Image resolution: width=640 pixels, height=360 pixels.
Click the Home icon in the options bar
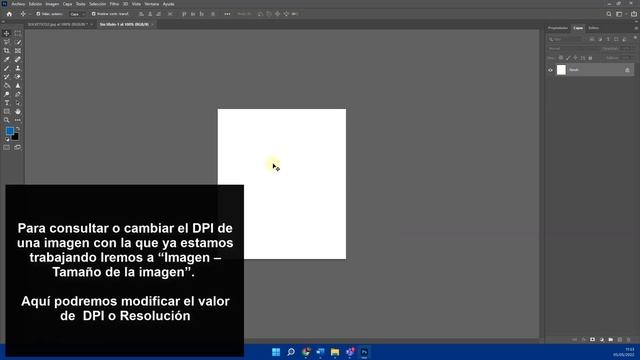click(9, 14)
